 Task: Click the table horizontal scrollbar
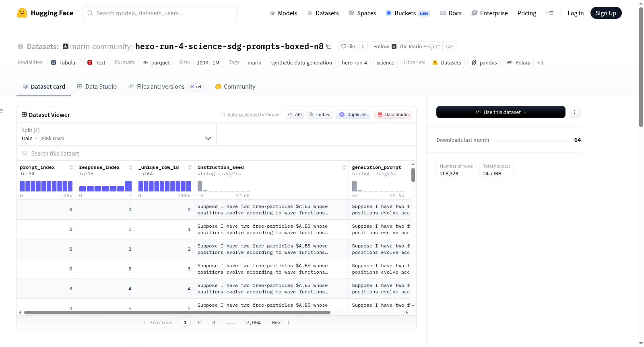tap(177, 312)
